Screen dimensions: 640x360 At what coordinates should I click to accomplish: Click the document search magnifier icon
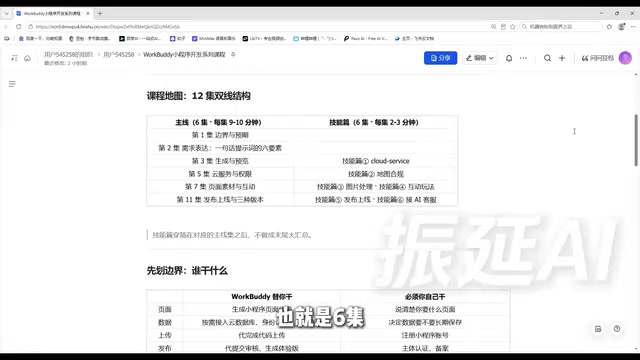tap(547, 58)
